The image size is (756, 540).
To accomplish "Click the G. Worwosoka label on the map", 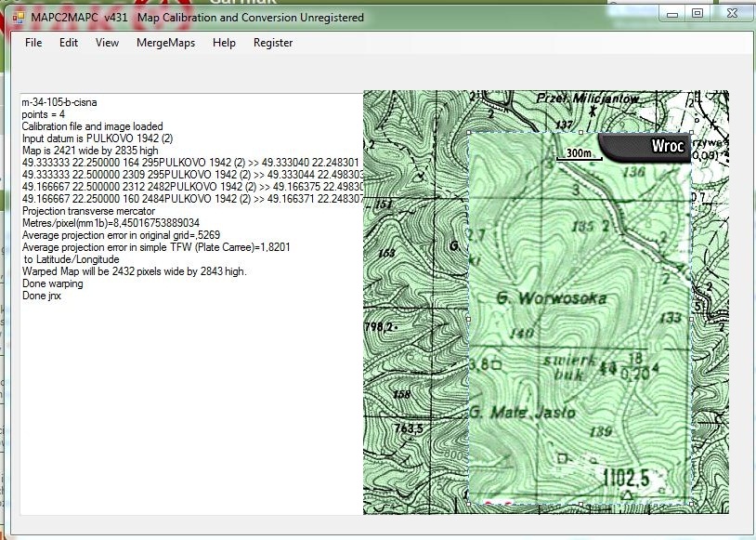I will [x=551, y=298].
